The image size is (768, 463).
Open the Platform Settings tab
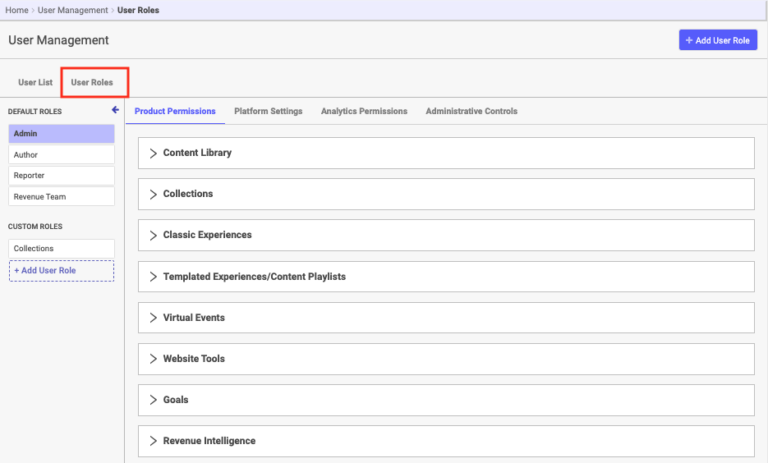click(x=268, y=111)
